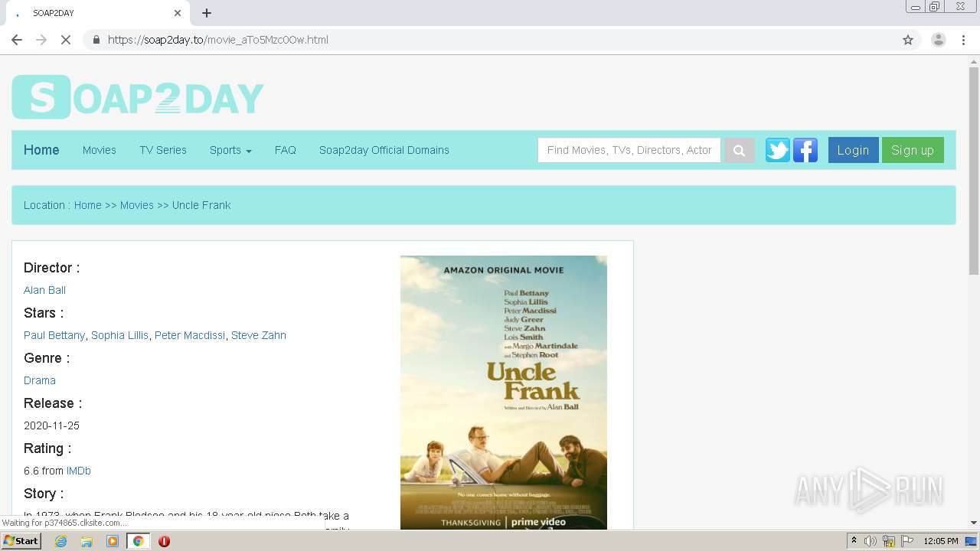Image resolution: width=980 pixels, height=551 pixels.
Task: Open the Movies nav item
Action: (100, 150)
